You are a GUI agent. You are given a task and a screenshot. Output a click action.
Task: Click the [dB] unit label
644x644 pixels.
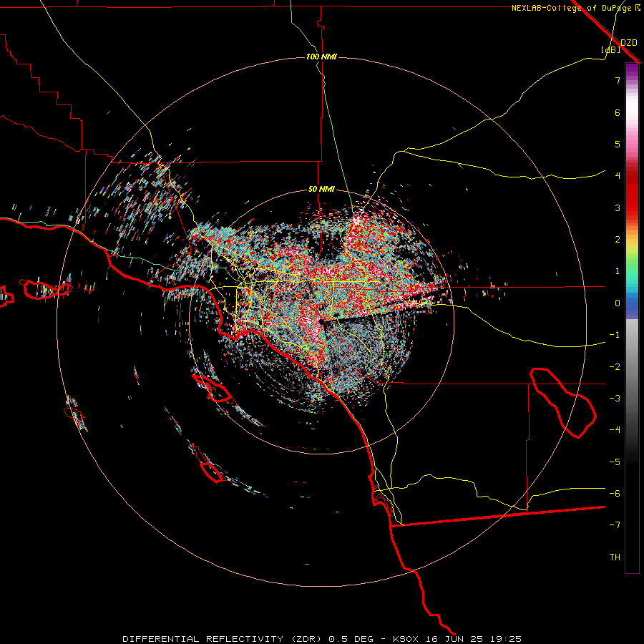[611, 49]
